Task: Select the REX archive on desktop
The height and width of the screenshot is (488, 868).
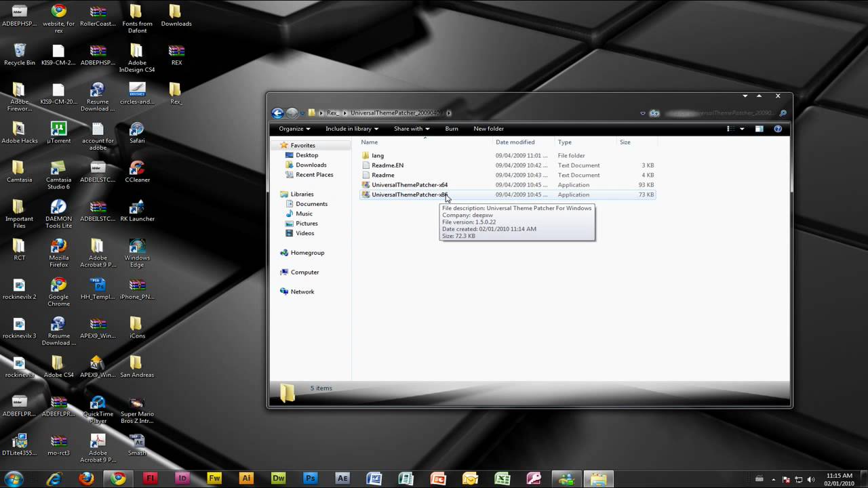Action: [x=176, y=54]
